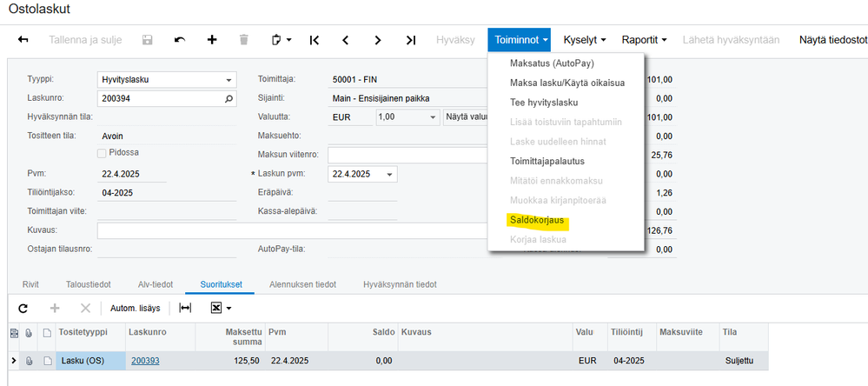
Task: Click the Autom. lisäys button
Action: 135,309
